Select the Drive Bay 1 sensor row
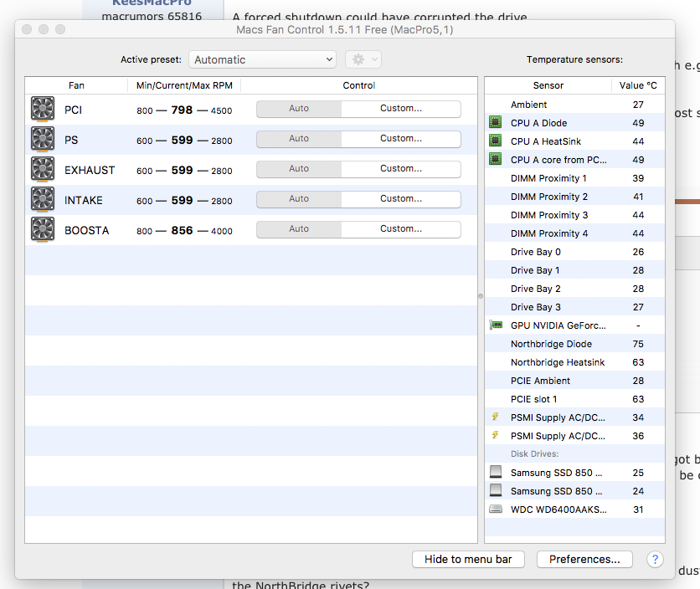The width and height of the screenshot is (700, 589). (574, 270)
